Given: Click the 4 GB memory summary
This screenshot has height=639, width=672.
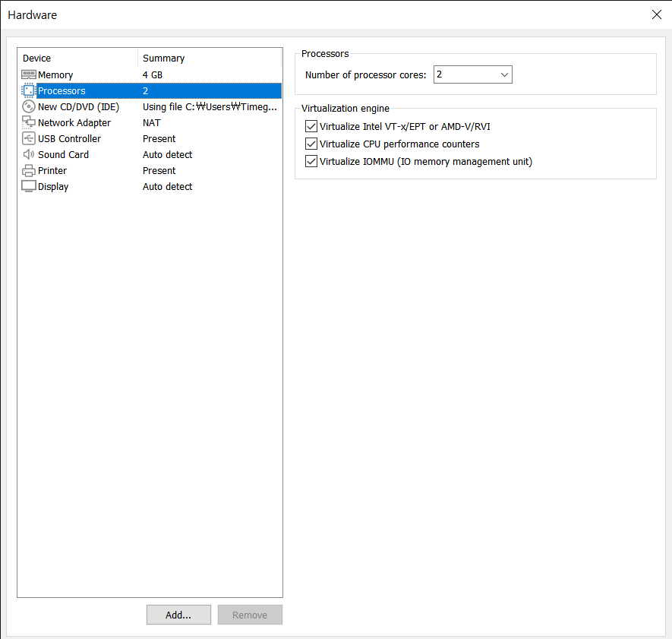Looking at the screenshot, I should (153, 75).
